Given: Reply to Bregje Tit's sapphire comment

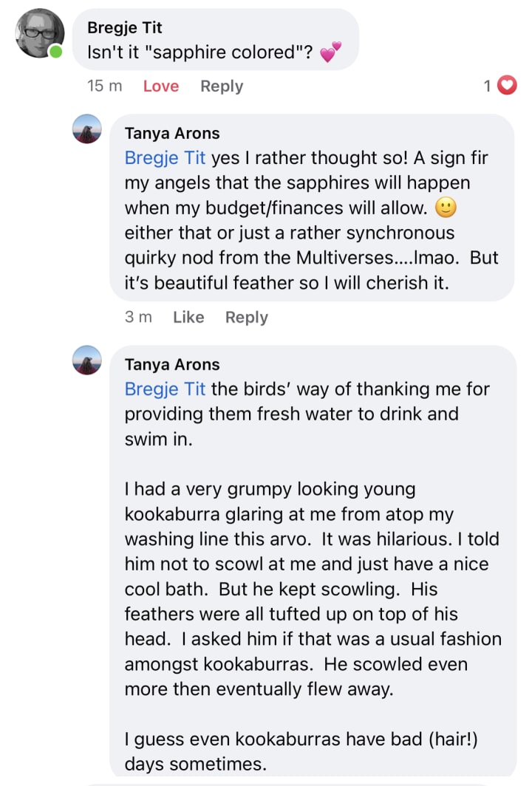Looking at the screenshot, I should 222,86.
